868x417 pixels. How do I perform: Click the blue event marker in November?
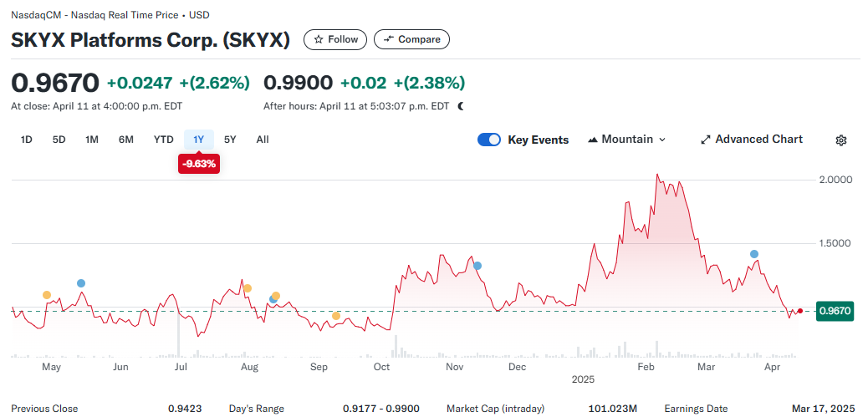coord(477,266)
